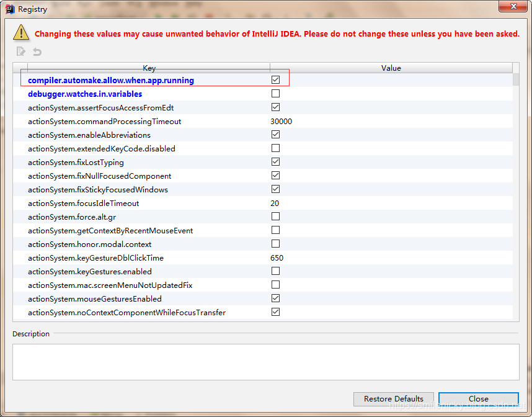The height and width of the screenshot is (417, 532).
Task: Click the Restore Defaults button
Action: (394, 398)
